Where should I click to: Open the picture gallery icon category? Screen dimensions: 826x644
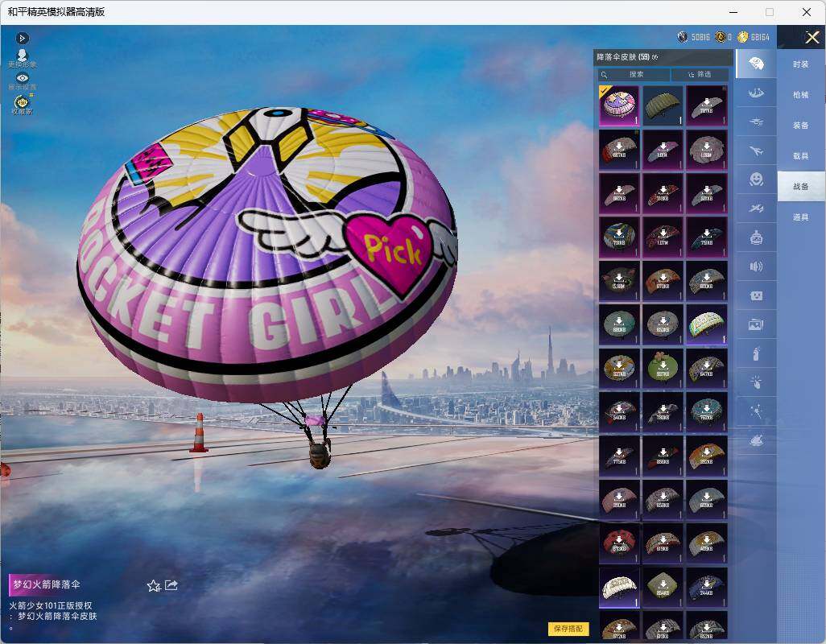(756, 325)
